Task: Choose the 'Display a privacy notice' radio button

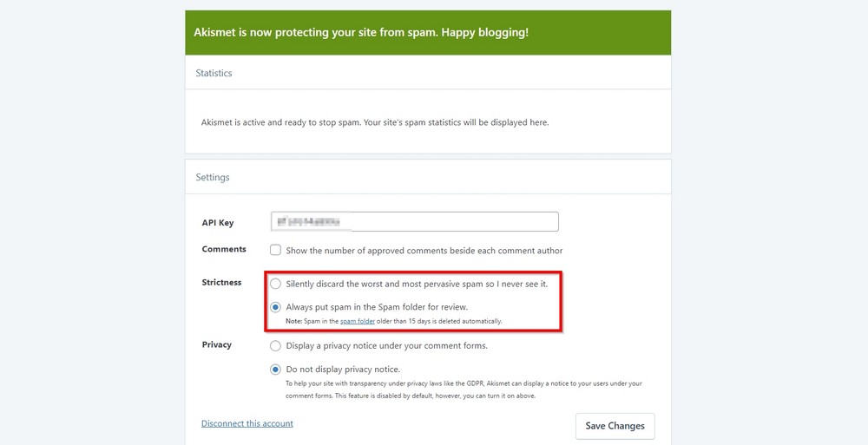Action: [x=276, y=346]
